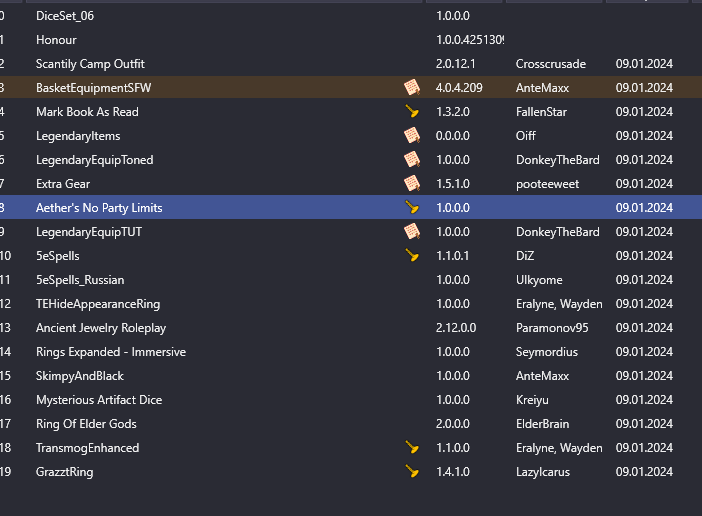Click the sheet icon next to LegendaryItems

pyautogui.click(x=410, y=136)
